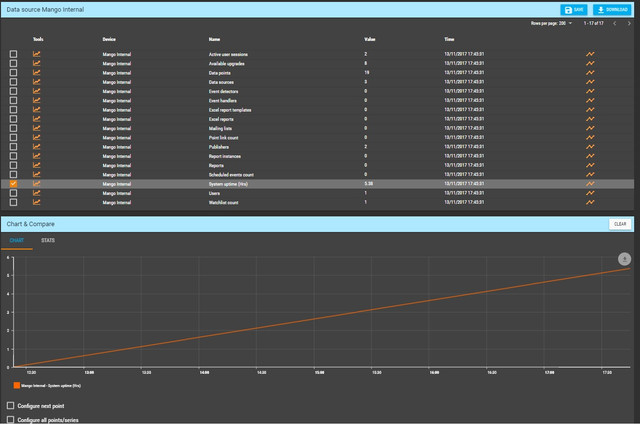
Task: Click the 'Data source Mango Internal' panel title
Action: [45, 9]
